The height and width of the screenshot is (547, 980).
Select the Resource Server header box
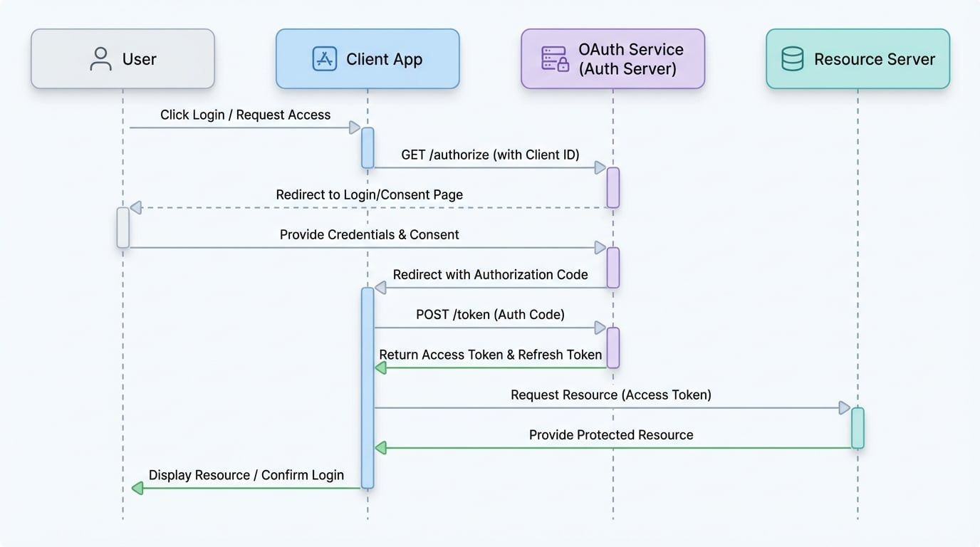coord(857,58)
